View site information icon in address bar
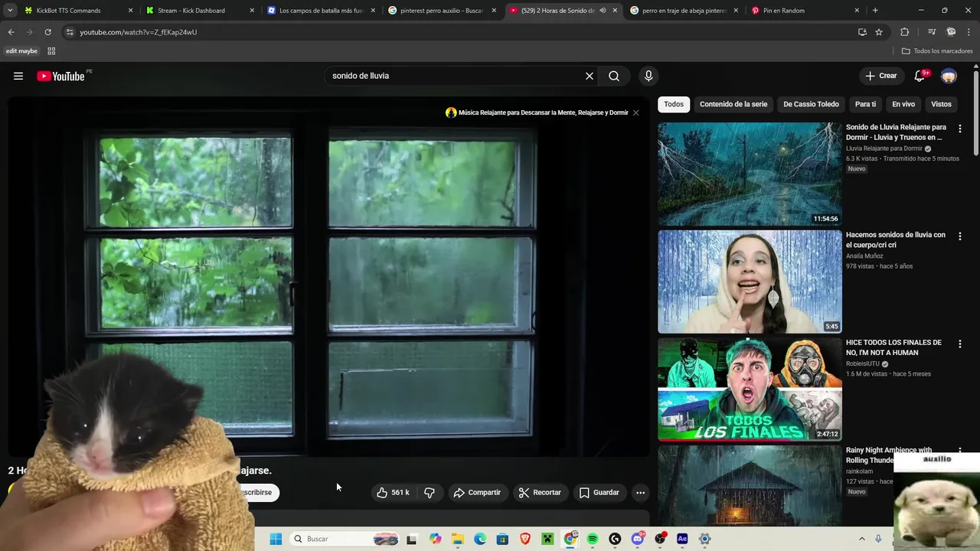Image resolution: width=980 pixels, height=551 pixels. [70, 32]
